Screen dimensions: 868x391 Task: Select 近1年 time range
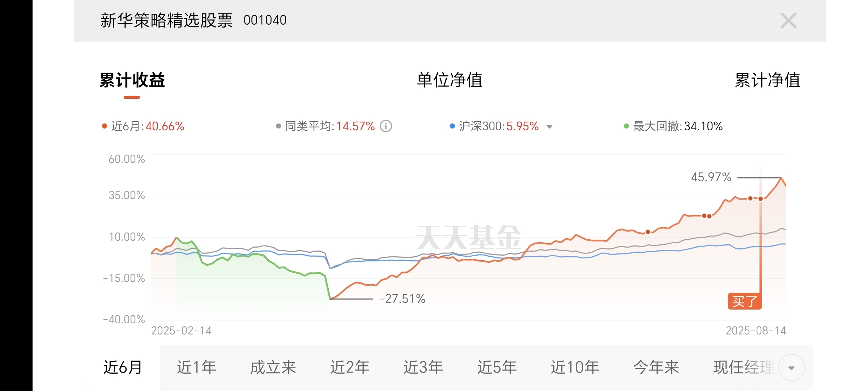pos(196,367)
